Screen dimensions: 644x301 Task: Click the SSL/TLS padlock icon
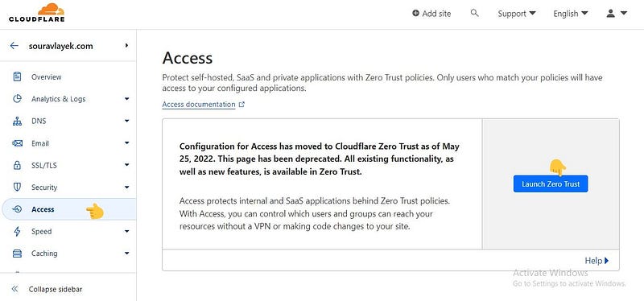point(17,166)
